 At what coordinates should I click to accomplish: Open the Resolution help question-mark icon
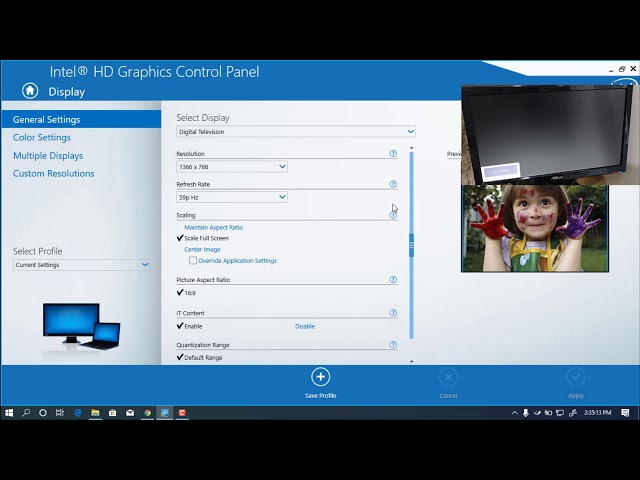pyautogui.click(x=393, y=153)
